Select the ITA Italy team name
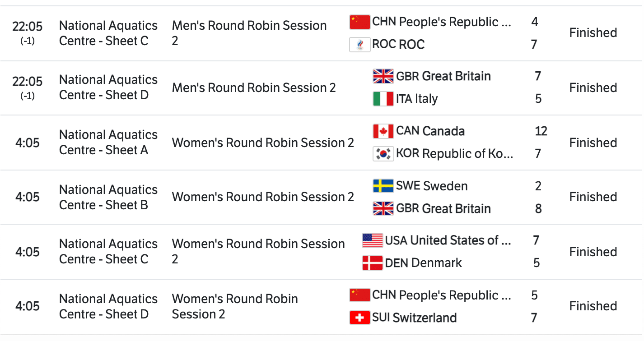Viewport: 644px width, 341px height. point(416,99)
